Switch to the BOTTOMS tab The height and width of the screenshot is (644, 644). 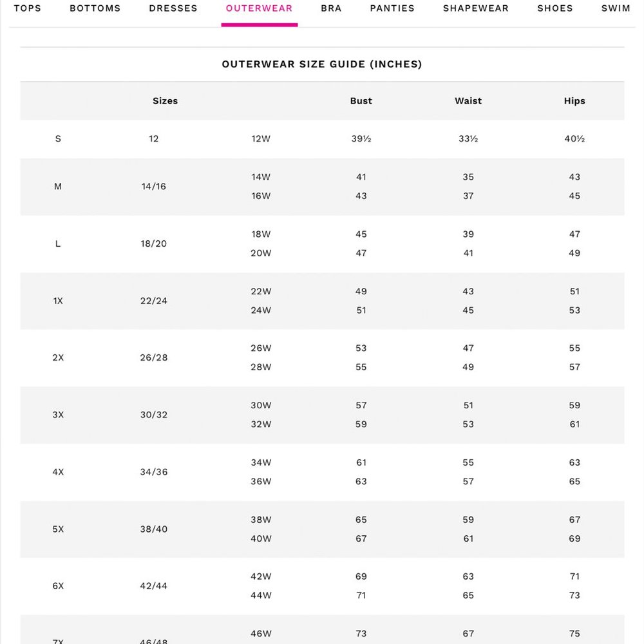(95, 8)
